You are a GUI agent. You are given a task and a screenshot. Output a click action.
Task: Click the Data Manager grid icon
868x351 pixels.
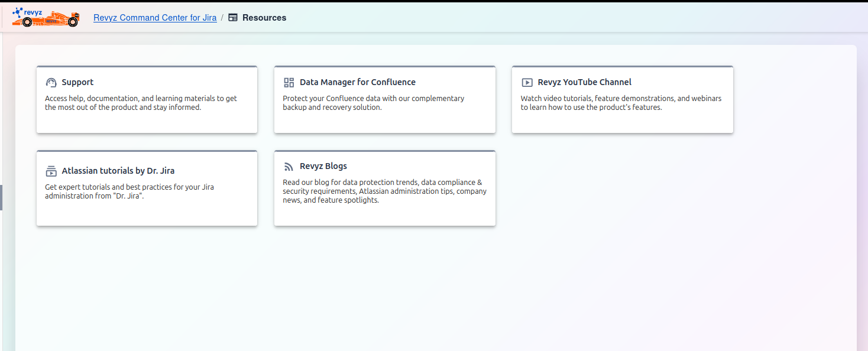pyautogui.click(x=289, y=83)
